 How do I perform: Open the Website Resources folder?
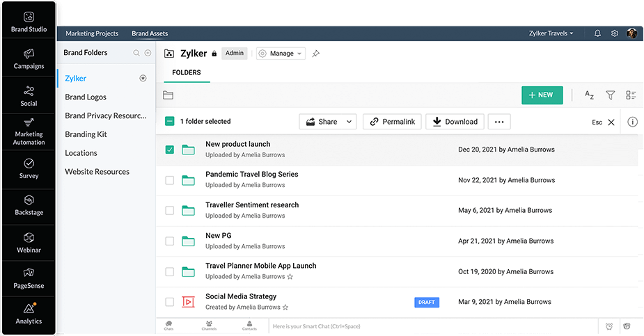click(x=97, y=172)
